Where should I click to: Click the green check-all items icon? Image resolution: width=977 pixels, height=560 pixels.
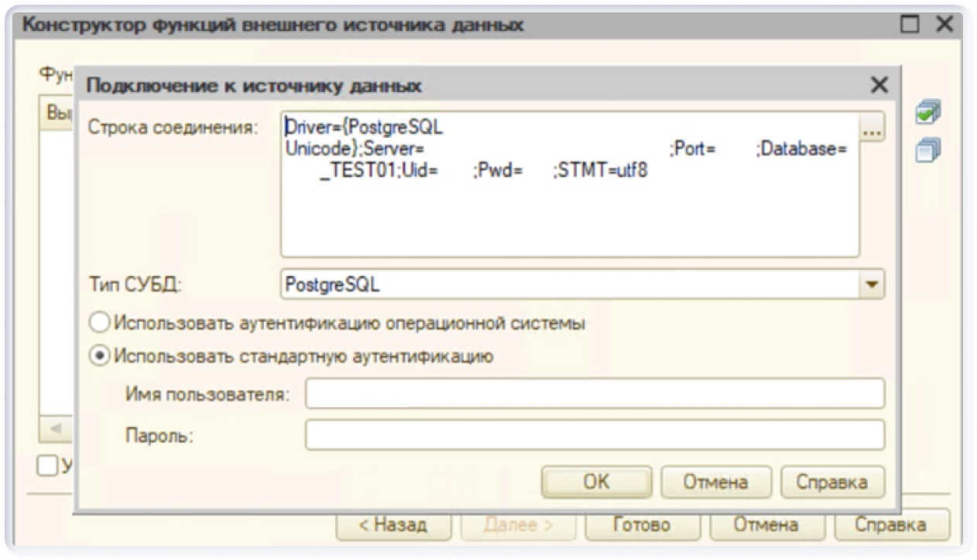click(927, 113)
